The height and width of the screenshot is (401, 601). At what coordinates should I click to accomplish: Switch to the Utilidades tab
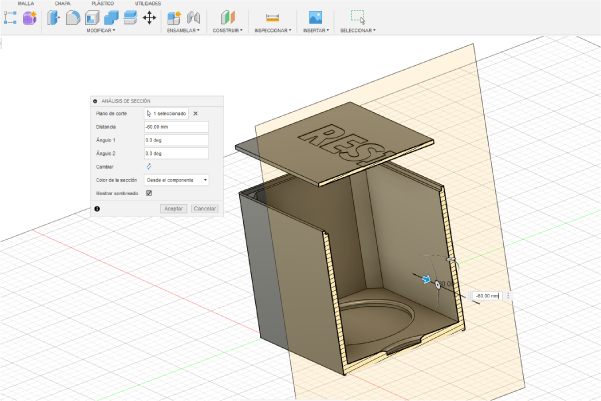pyautogui.click(x=148, y=4)
